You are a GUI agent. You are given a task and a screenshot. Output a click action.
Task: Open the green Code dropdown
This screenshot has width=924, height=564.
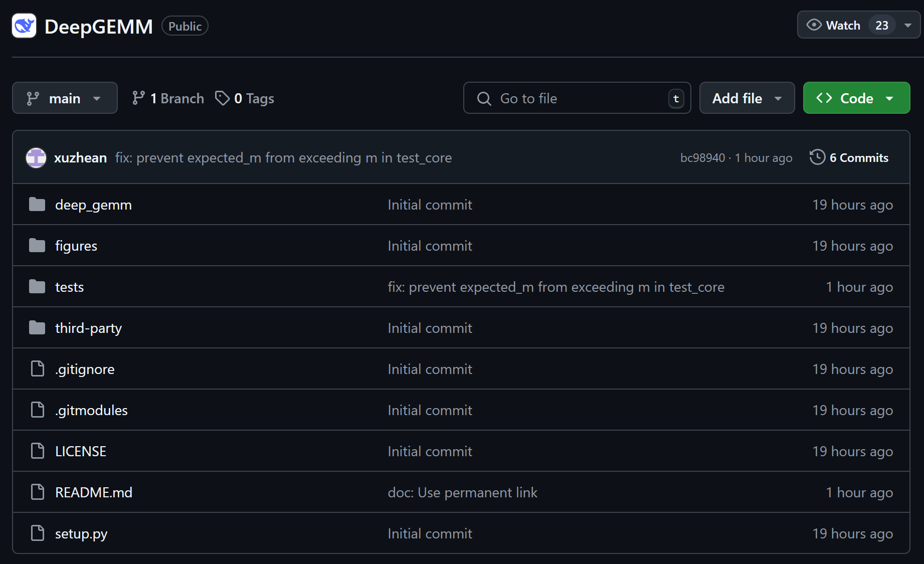856,98
